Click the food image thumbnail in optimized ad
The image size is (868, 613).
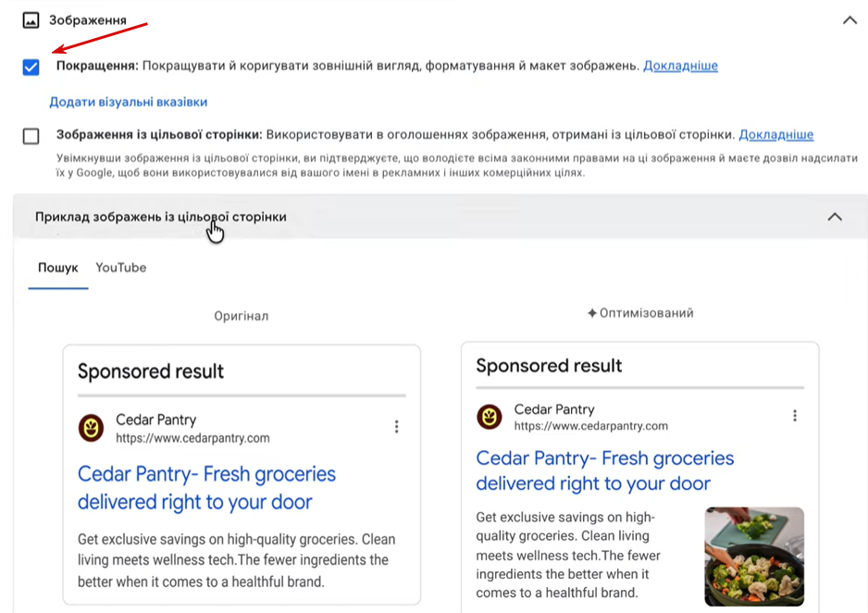coord(754,556)
